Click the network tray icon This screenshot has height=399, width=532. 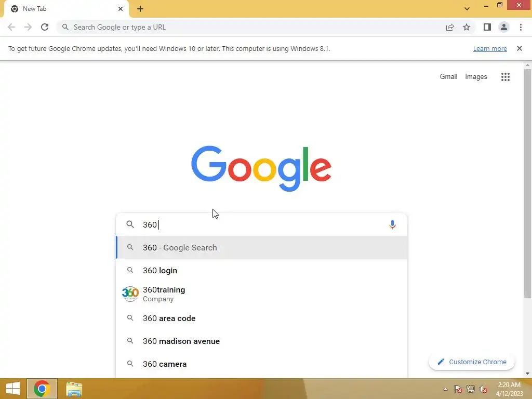coord(471,389)
